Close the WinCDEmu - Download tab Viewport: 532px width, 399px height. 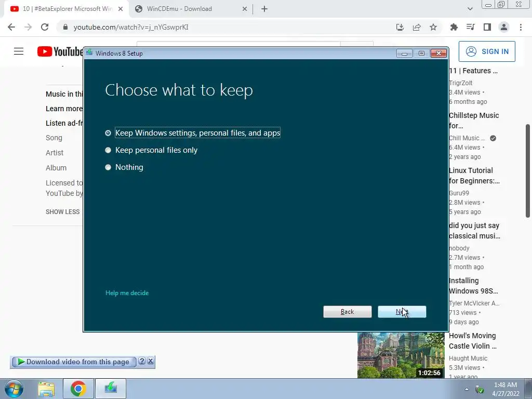pyautogui.click(x=245, y=9)
